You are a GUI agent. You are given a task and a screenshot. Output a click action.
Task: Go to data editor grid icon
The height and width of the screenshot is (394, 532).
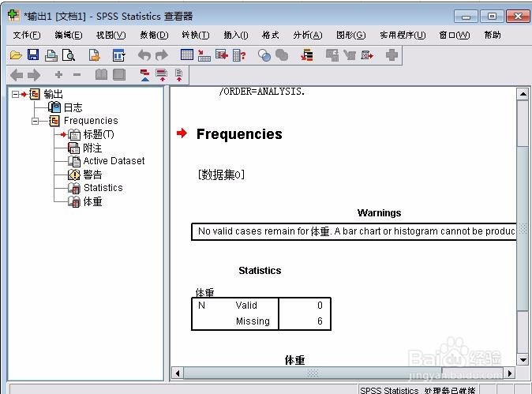tap(186, 54)
